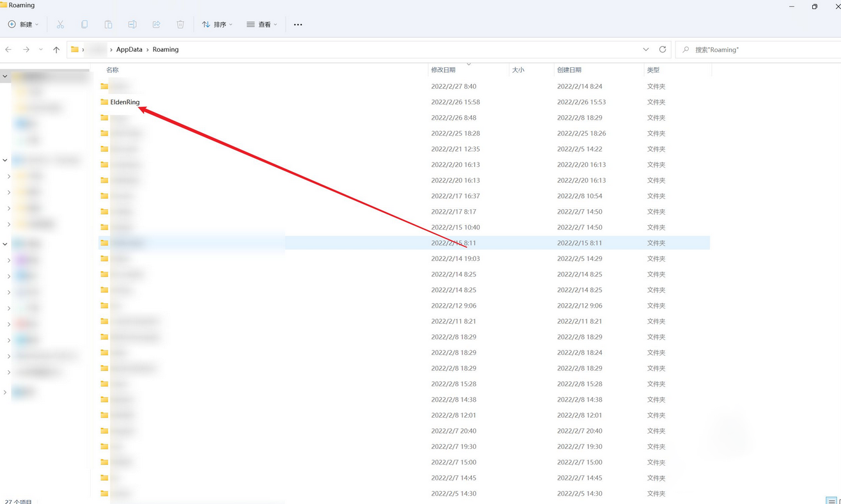
Task: Refresh the Roaming folder view
Action: pyautogui.click(x=663, y=49)
